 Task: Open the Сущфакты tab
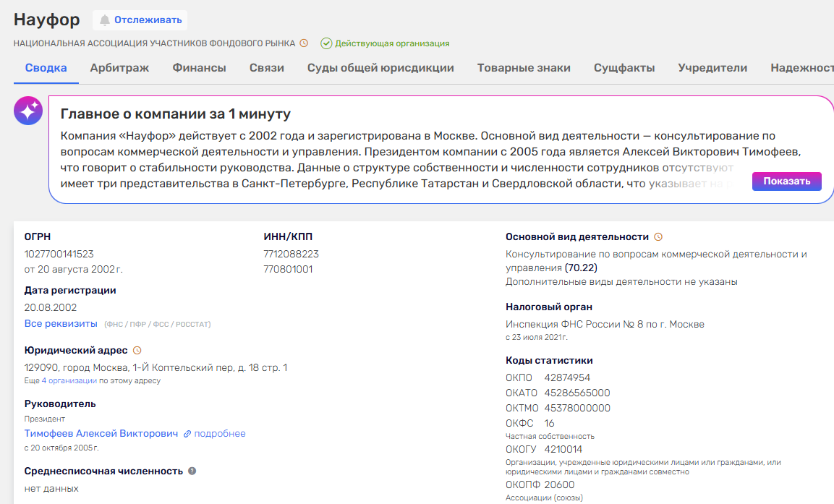pyautogui.click(x=624, y=68)
